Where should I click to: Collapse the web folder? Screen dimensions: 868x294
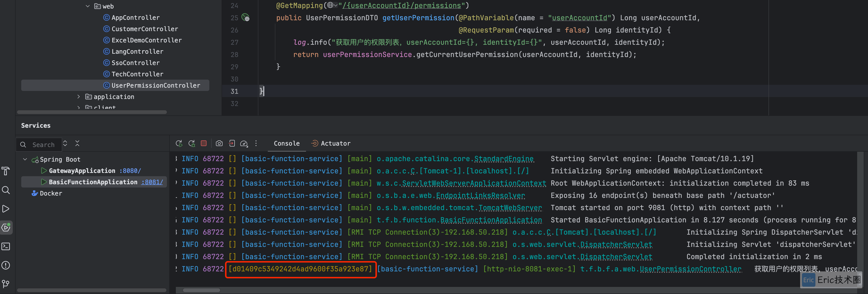click(88, 6)
